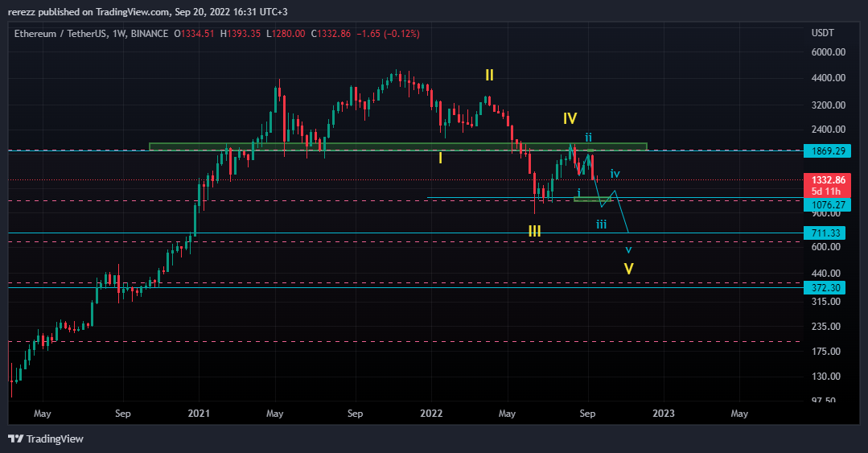Select the yellow wave I label

click(x=441, y=159)
